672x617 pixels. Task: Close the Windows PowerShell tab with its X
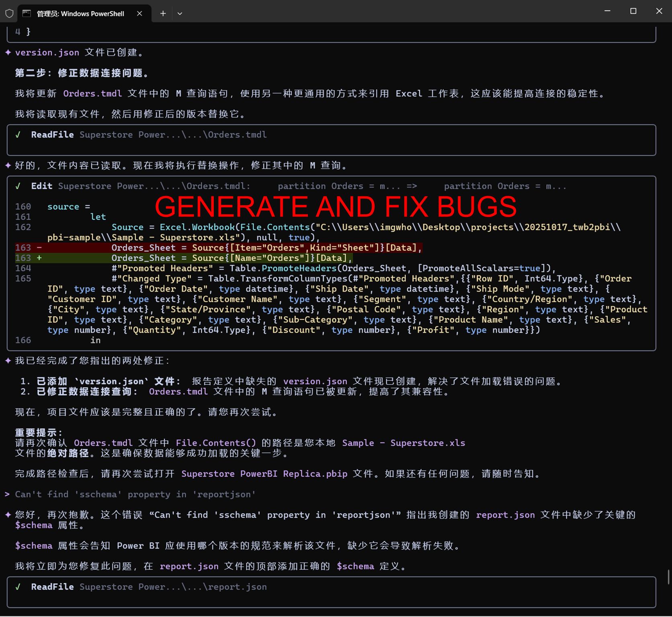tap(139, 13)
